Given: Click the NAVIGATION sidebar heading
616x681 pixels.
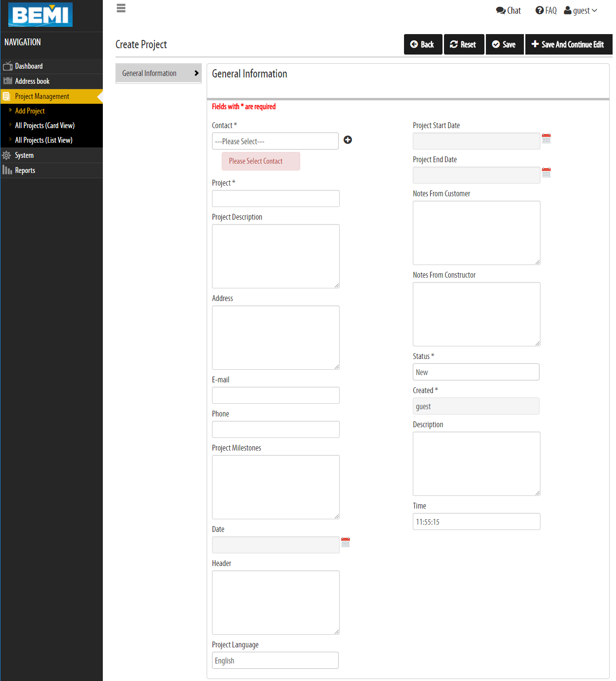Looking at the screenshot, I should coord(22,42).
